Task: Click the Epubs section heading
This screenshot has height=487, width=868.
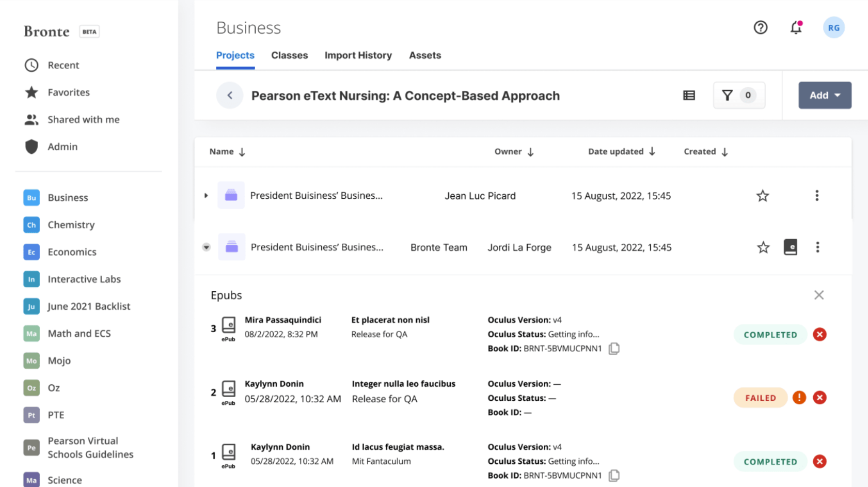Action: point(226,295)
